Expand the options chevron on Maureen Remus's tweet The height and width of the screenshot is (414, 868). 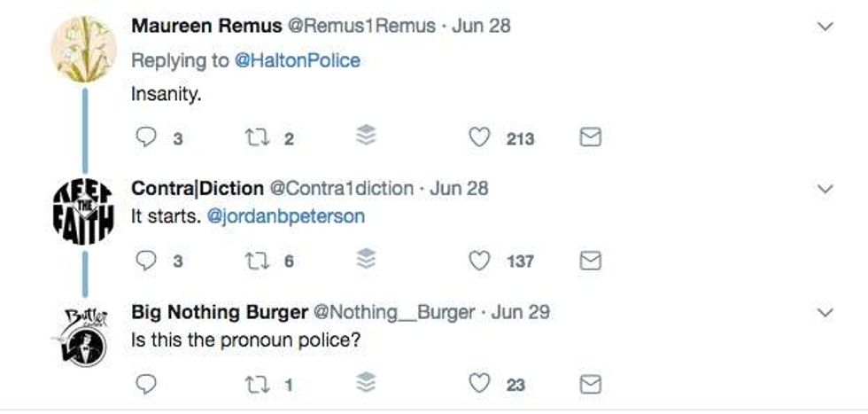[x=825, y=27]
